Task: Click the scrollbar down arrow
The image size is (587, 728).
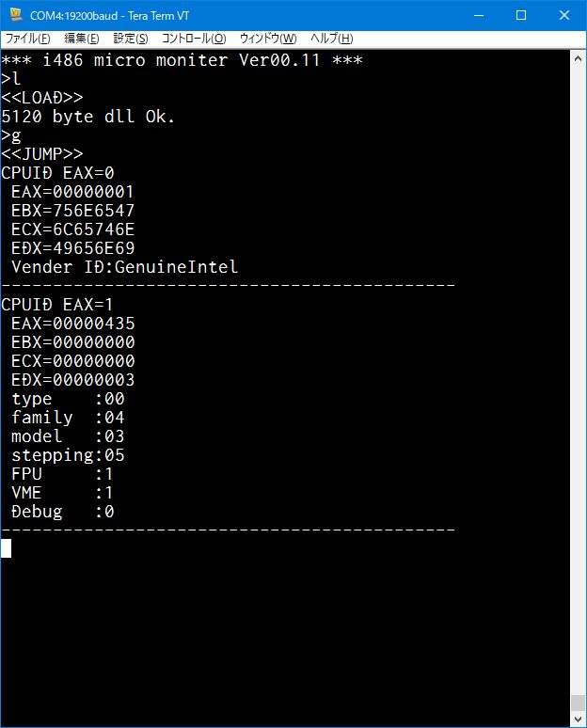Action: click(578, 719)
